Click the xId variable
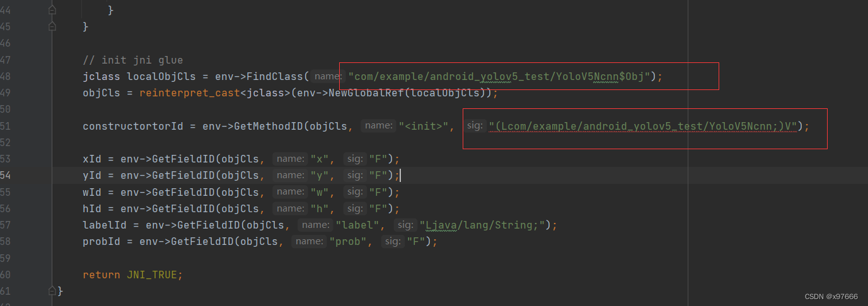 [x=92, y=159]
